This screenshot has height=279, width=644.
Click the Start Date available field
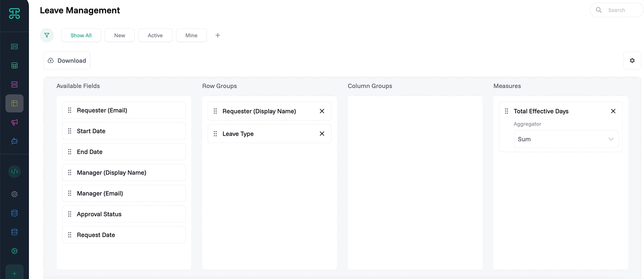123,131
